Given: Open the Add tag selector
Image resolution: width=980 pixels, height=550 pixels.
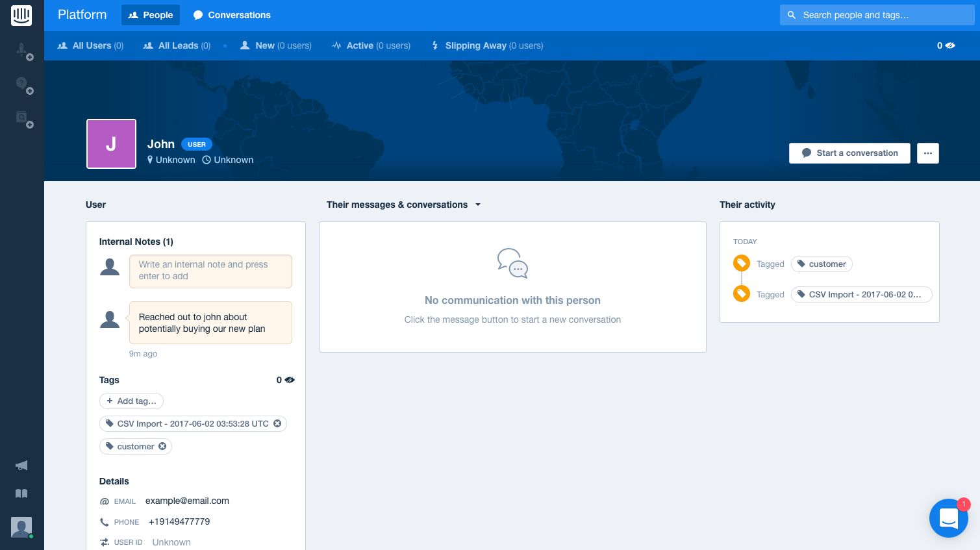Looking at the screenshot, I should [131, 401].
